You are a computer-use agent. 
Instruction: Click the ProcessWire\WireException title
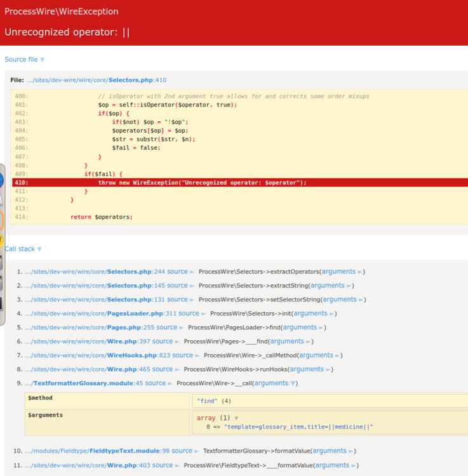click(62, 11)
